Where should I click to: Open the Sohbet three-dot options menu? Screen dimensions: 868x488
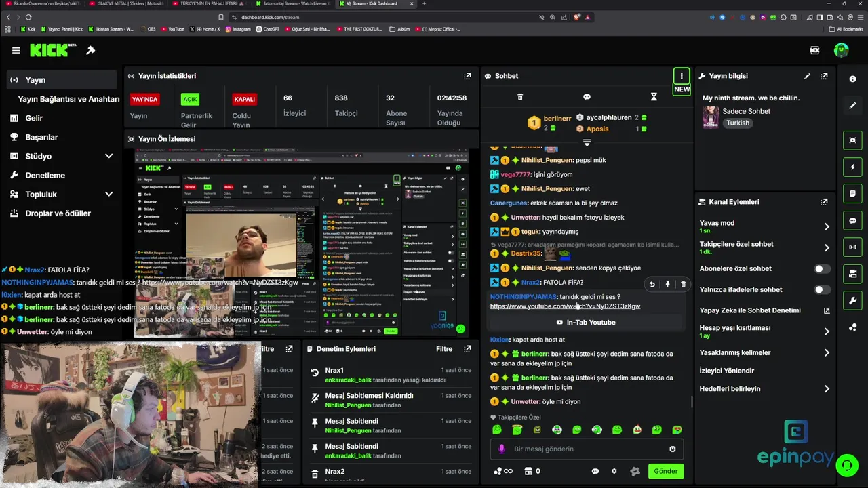tap(682, 76)
